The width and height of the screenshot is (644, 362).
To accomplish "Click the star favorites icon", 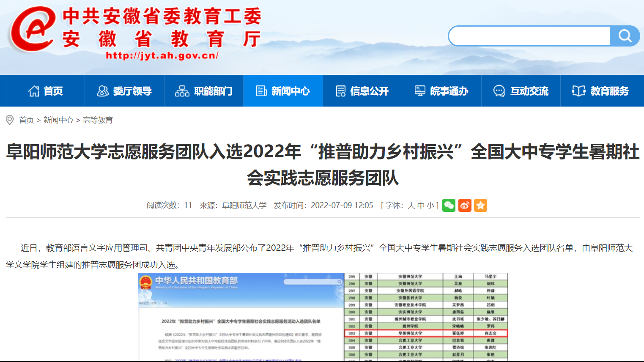I will (480, 206).
